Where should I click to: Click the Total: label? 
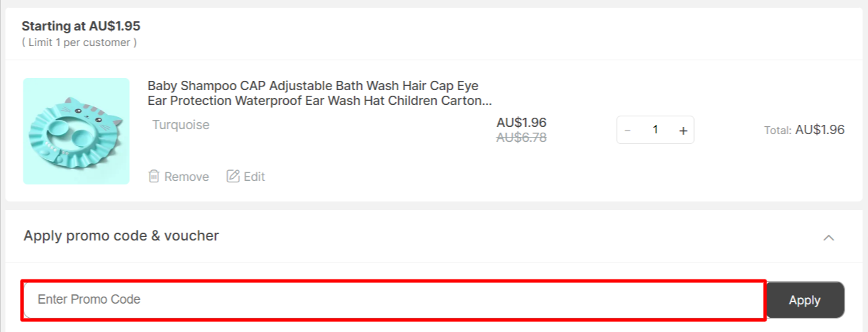click(x=777, y=131)
